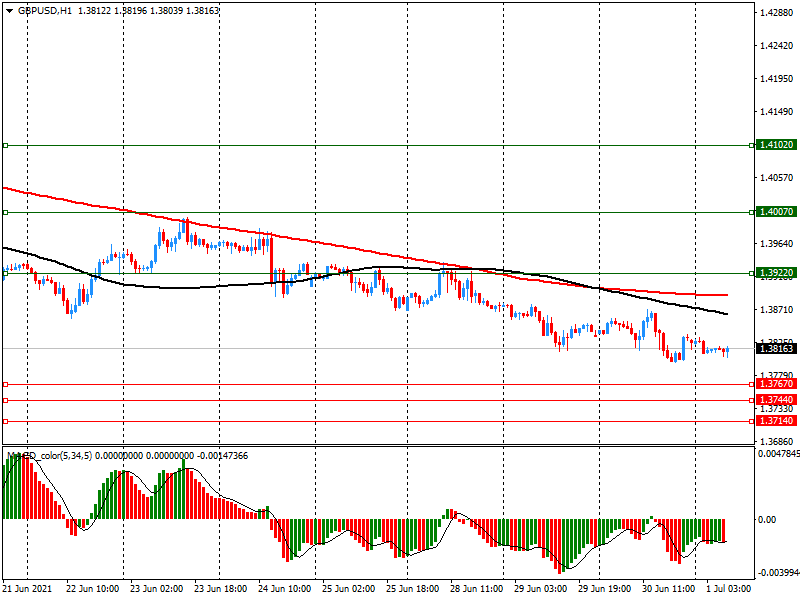Click the 28 Jun 11:00 time axis label
The height and width of the screenshot is (600, 800).
[477, 589]
